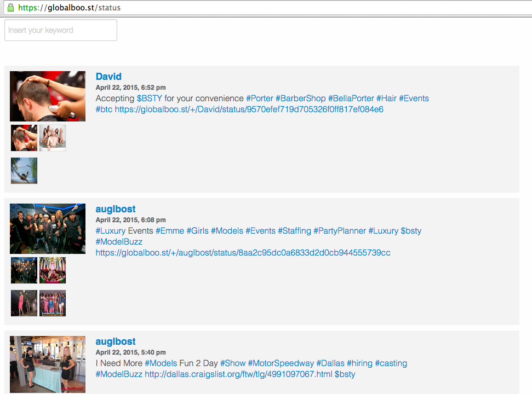Open the EmmeGirls group thumbnail

(53, 303)
